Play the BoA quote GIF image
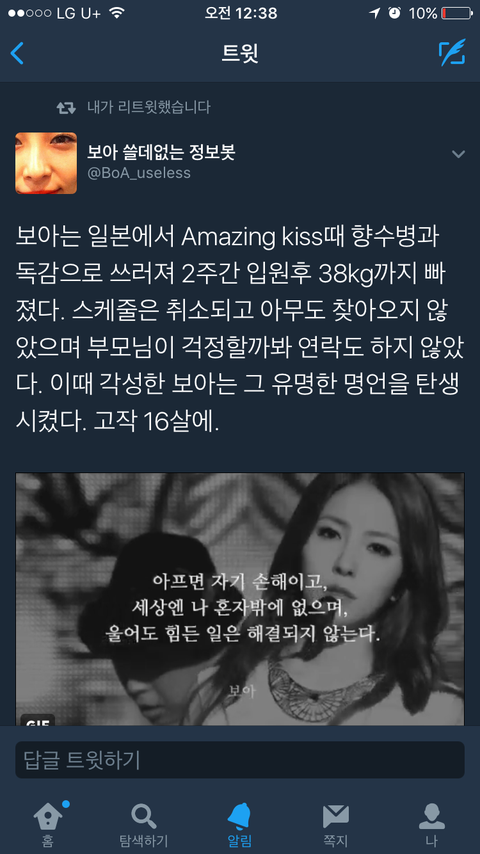The height and width of the screenshot is (854, 480). 240,599
